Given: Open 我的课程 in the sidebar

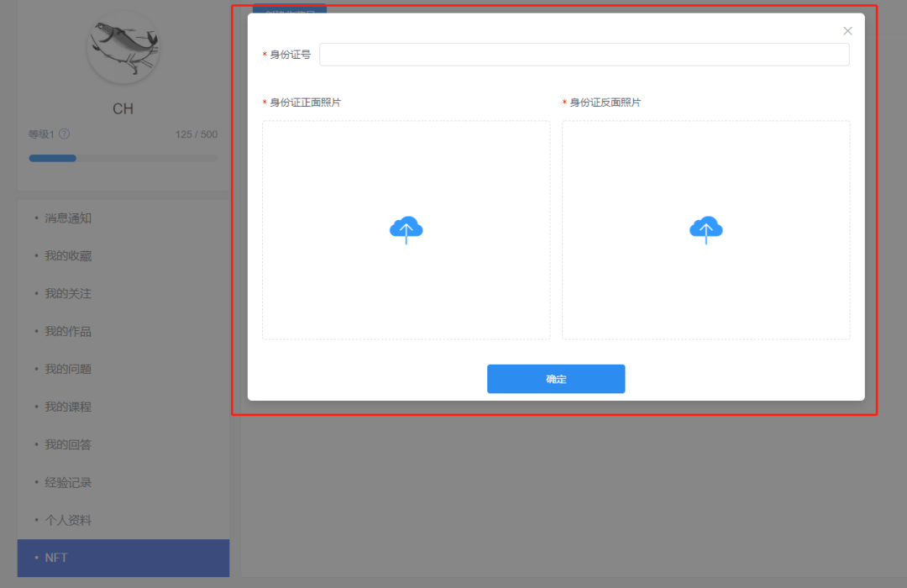Looking at the screenshot, I should click(x=68, y=407).
